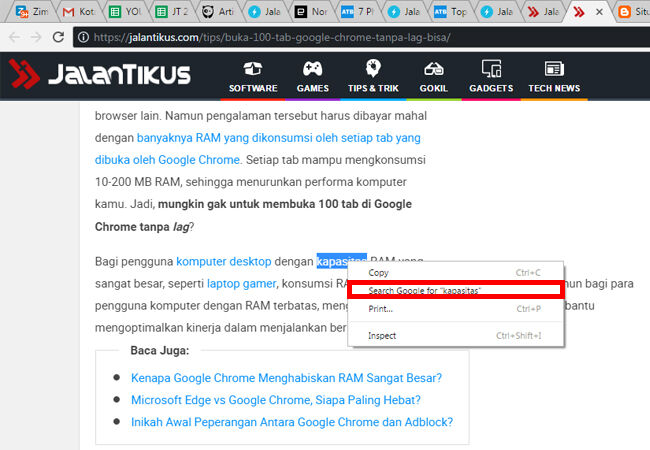Switch to the Jala tab after Arti

coord(264,12)
